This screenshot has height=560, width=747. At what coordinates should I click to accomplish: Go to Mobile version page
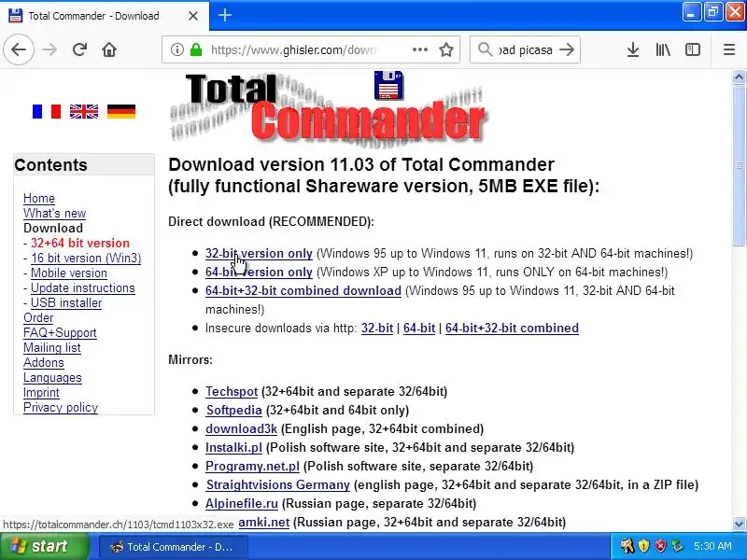click(69, 273)
